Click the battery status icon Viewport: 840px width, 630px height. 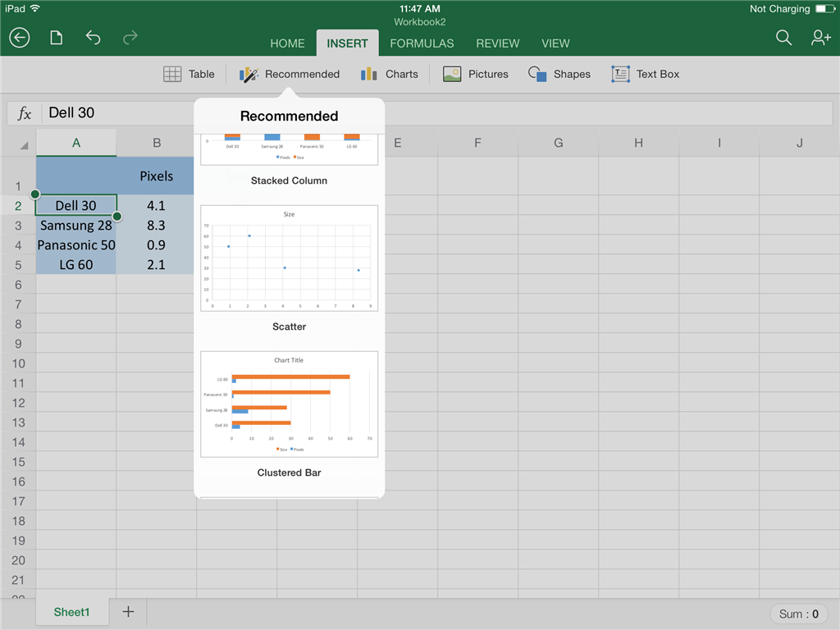pyautogui.click(x=824, y=8)
